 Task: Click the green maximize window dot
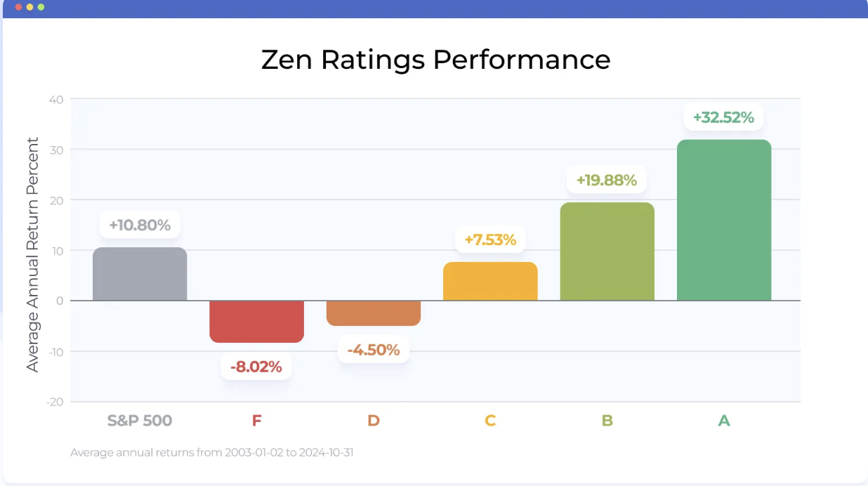[x=41, y=7]
